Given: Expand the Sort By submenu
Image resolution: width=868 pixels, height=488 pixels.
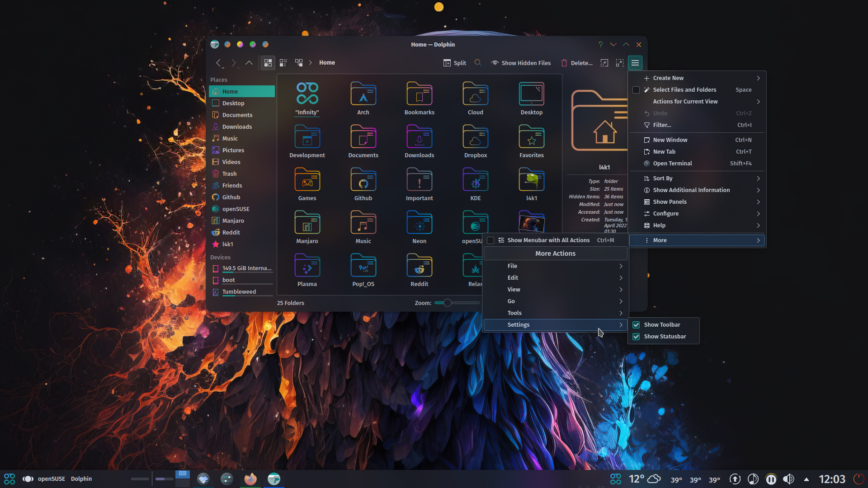Looking at the screenshot, I should coord(697,178).
